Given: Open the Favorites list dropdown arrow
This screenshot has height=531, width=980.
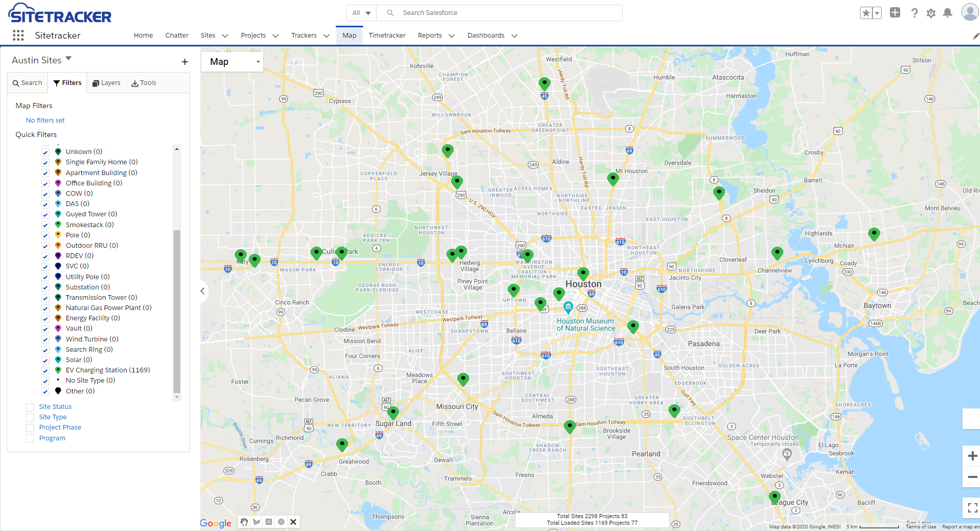Looking at the screenshot, I should (876, 13).
